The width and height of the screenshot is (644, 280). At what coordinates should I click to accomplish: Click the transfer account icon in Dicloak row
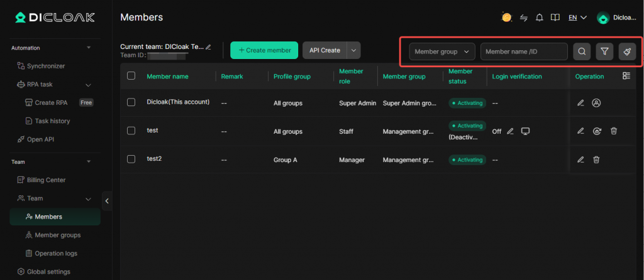(596, 104)
